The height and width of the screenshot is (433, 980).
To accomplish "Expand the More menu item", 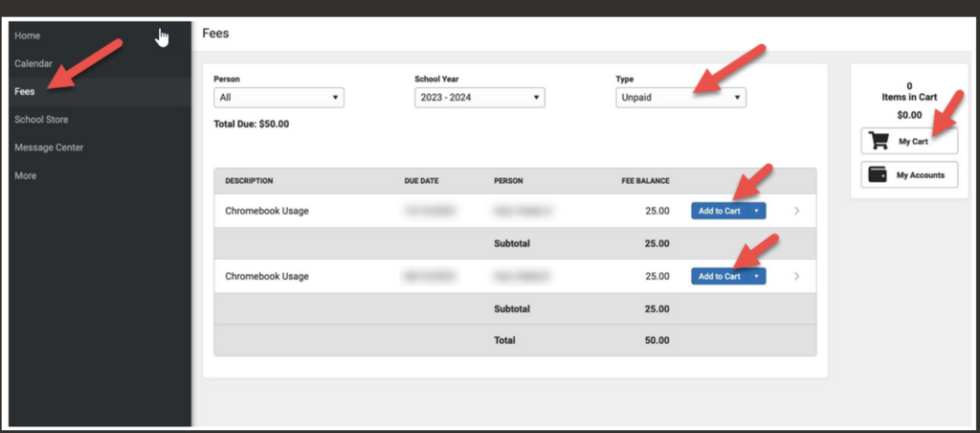I will (x=26, y=176).
